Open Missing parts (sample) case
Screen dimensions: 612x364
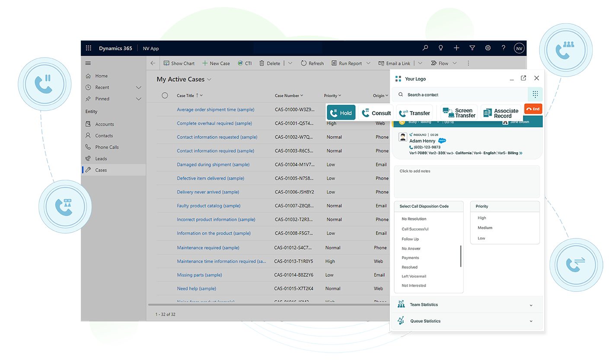199,275
